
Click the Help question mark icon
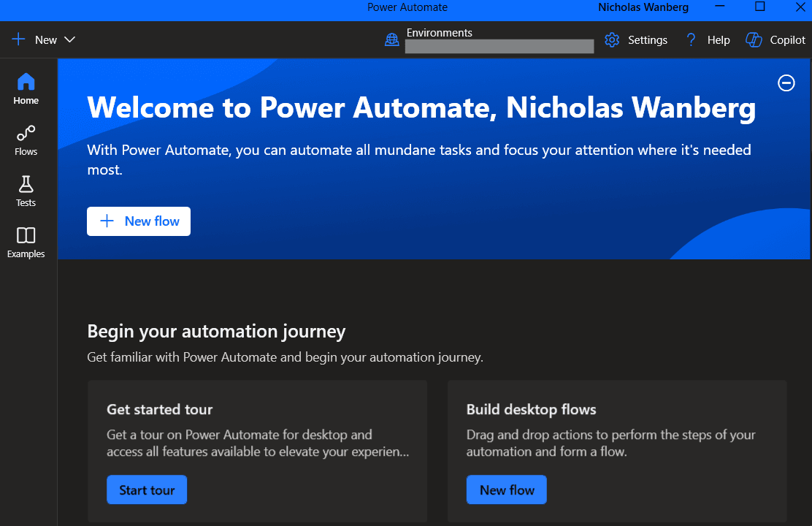pos(691,40)
